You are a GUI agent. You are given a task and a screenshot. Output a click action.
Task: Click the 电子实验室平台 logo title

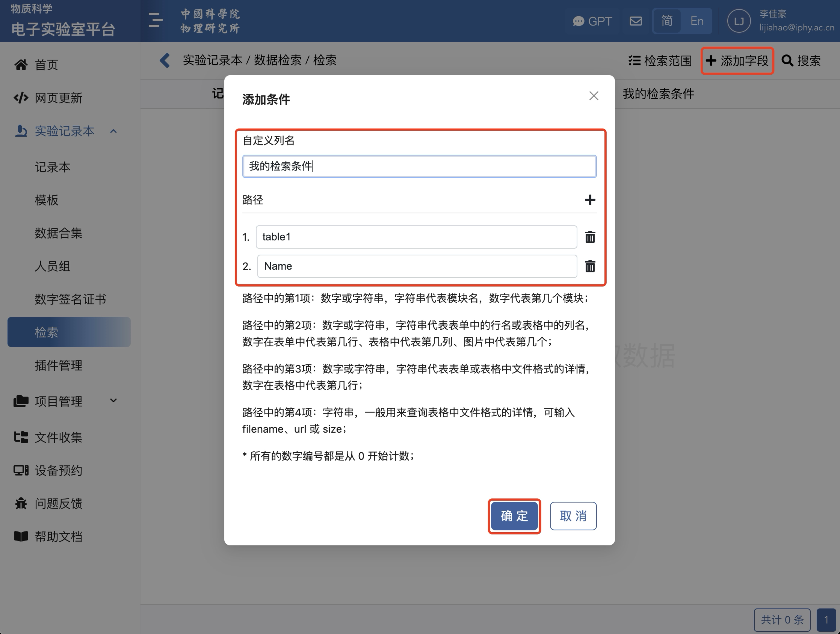pyautogui.click(x=63, y=29)
